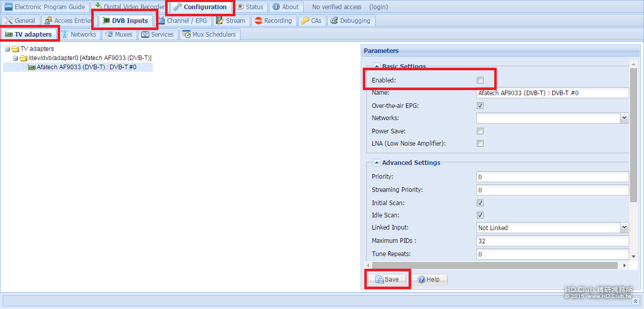Image resolution: width=644 pixels, height=309 pixels.
Task: Click the bug icon on Debugging tab
Action: point(334,21)
